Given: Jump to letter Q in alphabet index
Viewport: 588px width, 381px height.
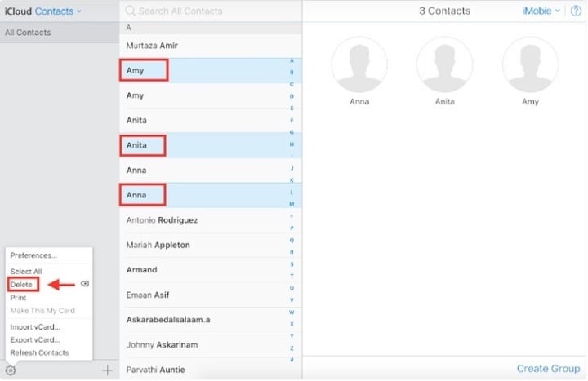Looking at the screenshot, I should pyautogui.click(x=292, y=240).
